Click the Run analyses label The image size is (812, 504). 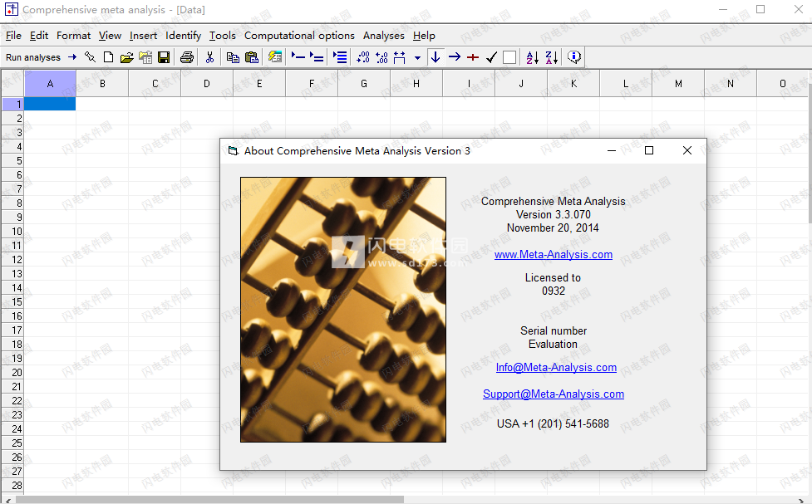point(33,57)
